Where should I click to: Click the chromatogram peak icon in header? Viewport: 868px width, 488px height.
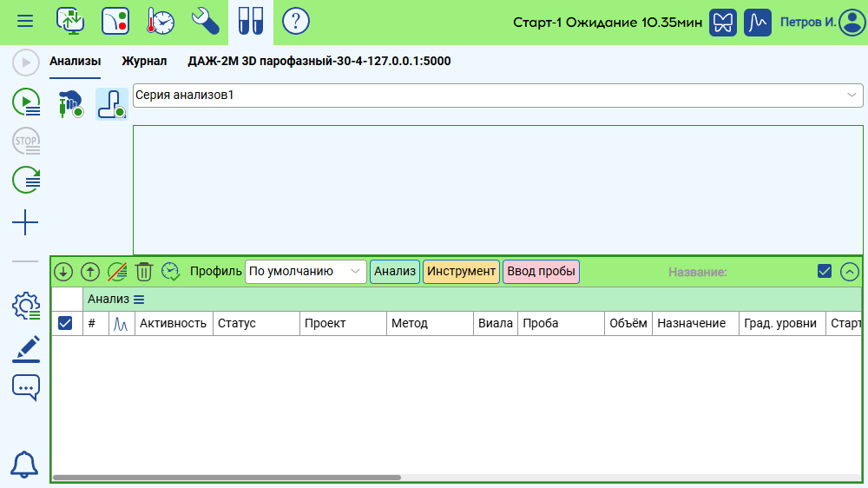pos(758,22)
